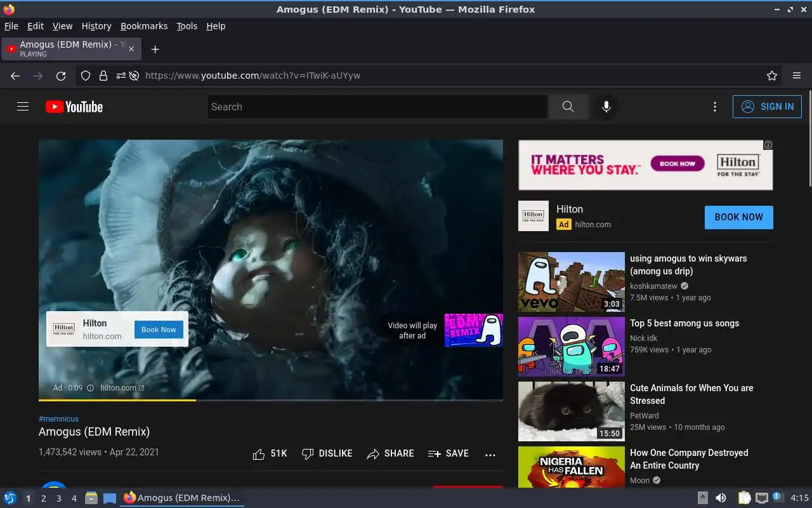
Task: Click the YouTube logo
Action: (74, 107)
